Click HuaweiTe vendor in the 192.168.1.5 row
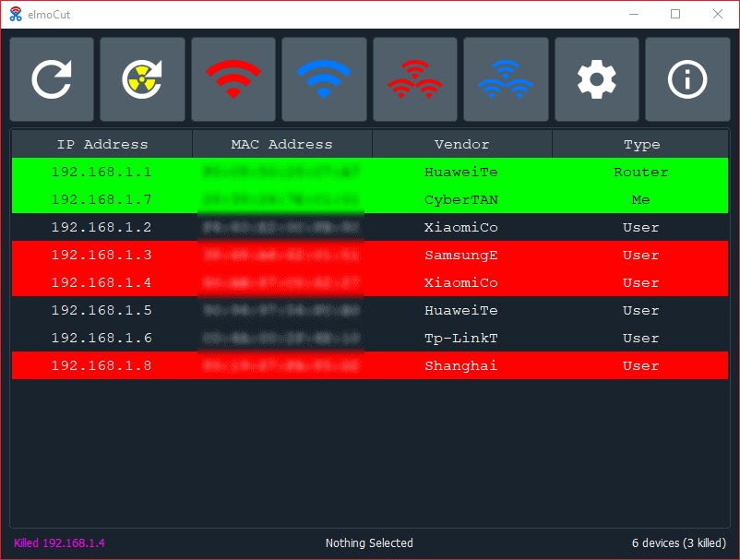 [x=461, y=310]
